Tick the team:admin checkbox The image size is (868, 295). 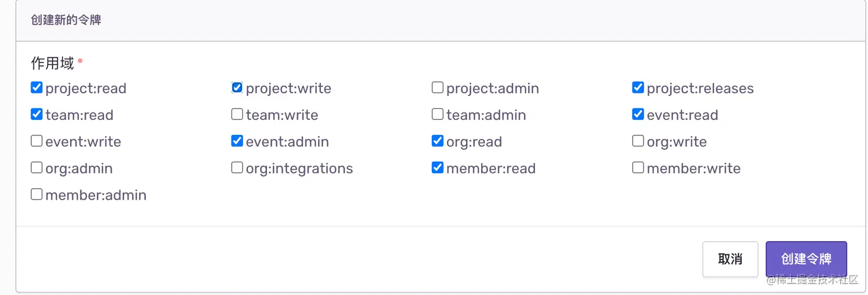click(437, 114)
